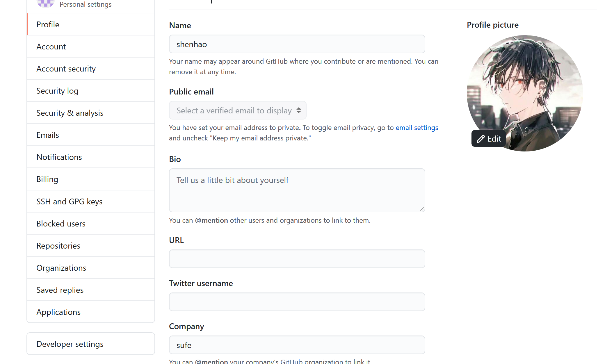Open the Profile settings tab

(48, 24)
